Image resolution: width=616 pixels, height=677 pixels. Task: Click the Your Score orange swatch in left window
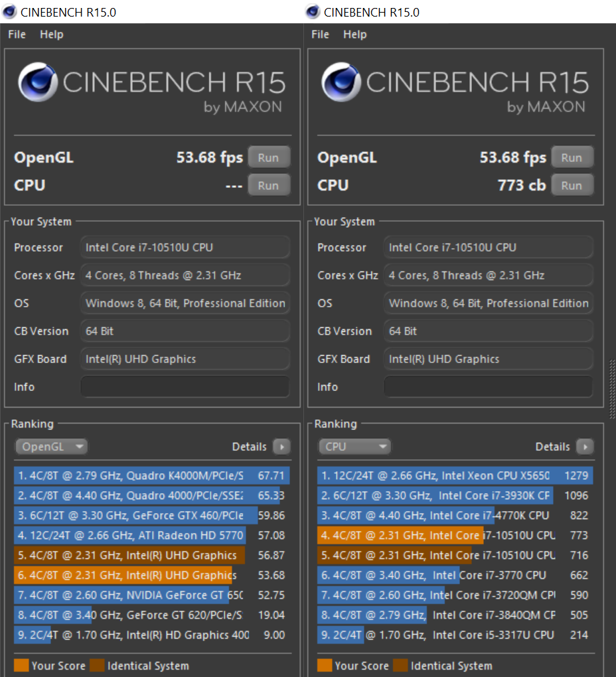pos(22,665)
